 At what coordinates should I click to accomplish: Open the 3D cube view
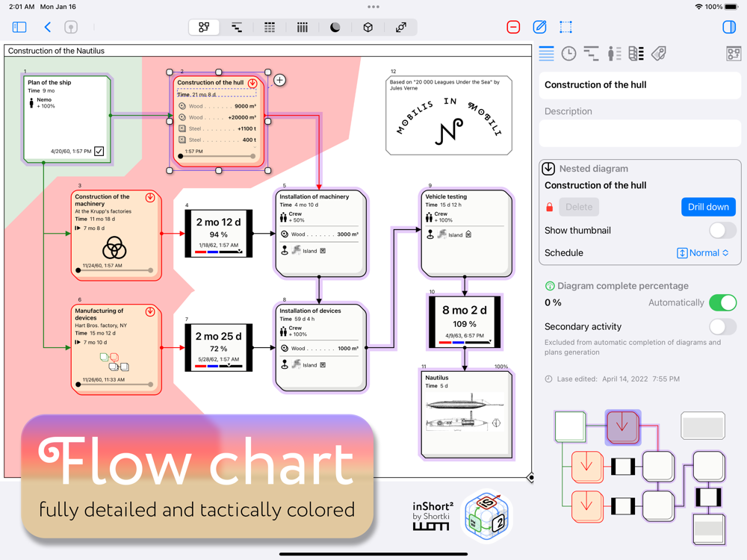368,27
